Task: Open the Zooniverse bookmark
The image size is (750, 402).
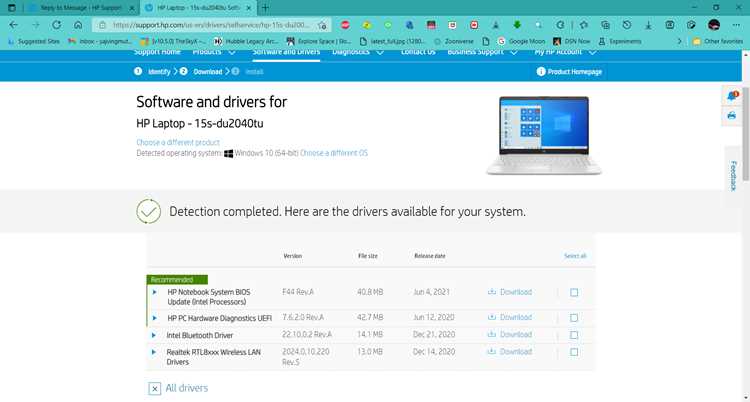Action: (x=453, y=42)
